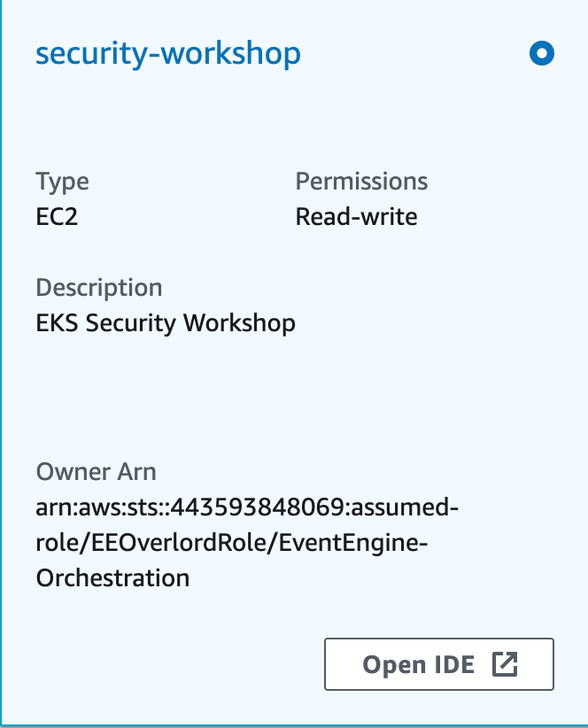This screenshot has width=588, height=728.
Task: Click the Read-write permissions value
Action: click(356, 217)
